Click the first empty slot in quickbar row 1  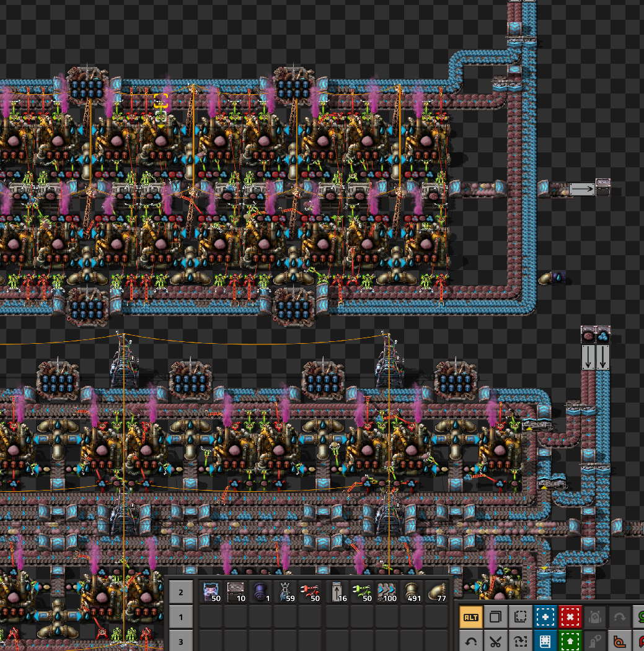click(x=211, y=617)
